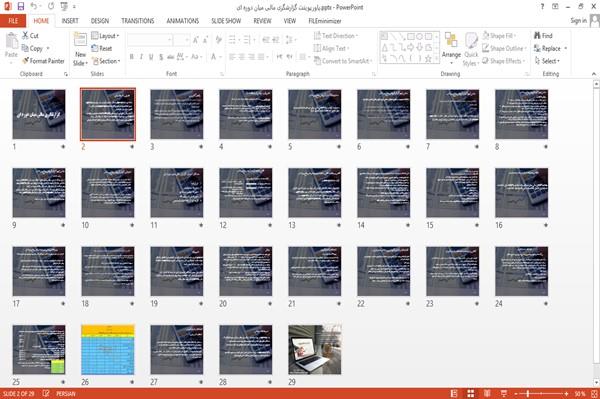This screenshot has height=399, width=600.
Task: Click the Format Painter tool
Action: click(x=43, y=61)
